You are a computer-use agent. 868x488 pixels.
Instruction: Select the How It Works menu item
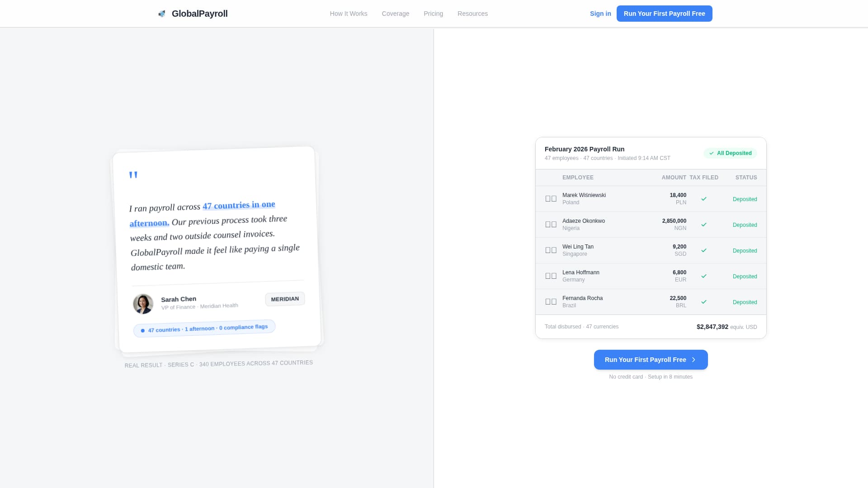(349, 14)
